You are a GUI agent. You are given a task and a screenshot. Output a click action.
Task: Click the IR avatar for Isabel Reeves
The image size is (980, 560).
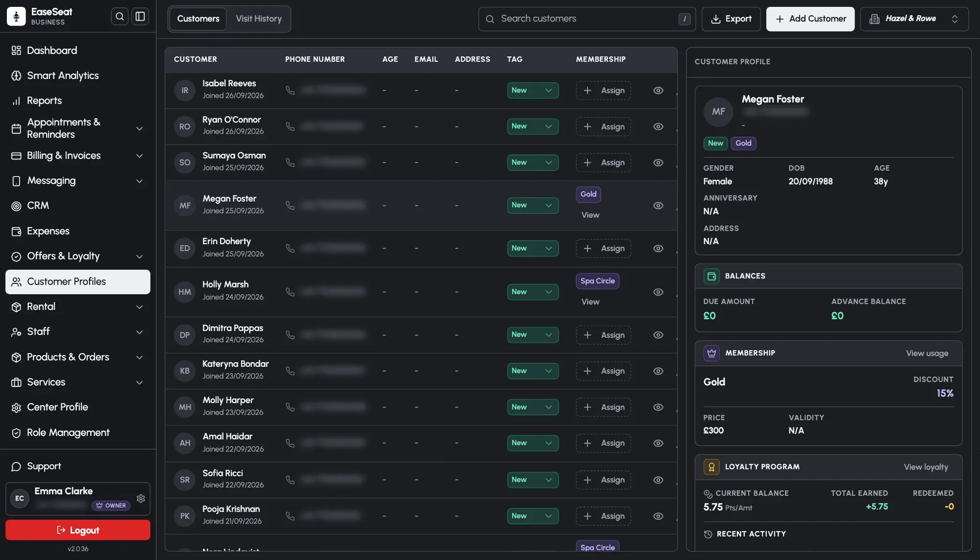185,90
